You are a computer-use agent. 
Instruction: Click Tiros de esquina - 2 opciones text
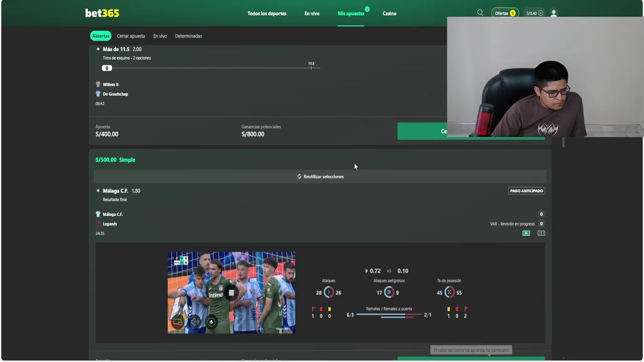(x=127, y=58)
